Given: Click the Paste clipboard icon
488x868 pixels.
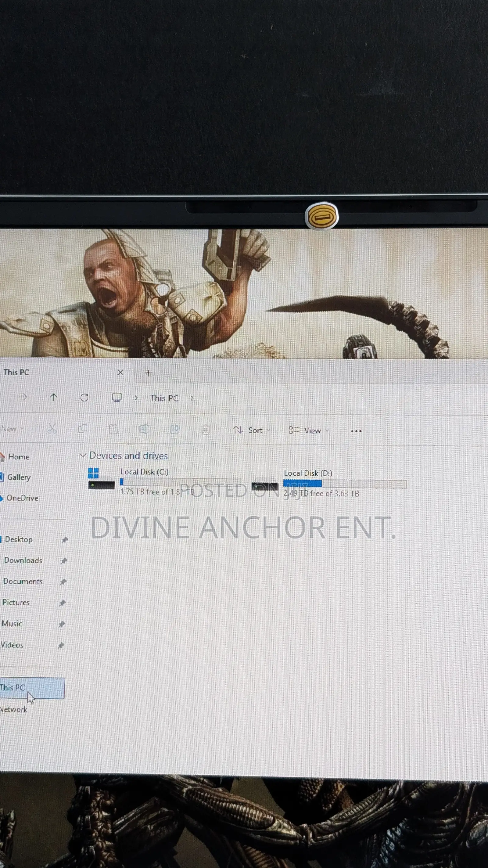Looking at the screenshot, I should point(113,429).
